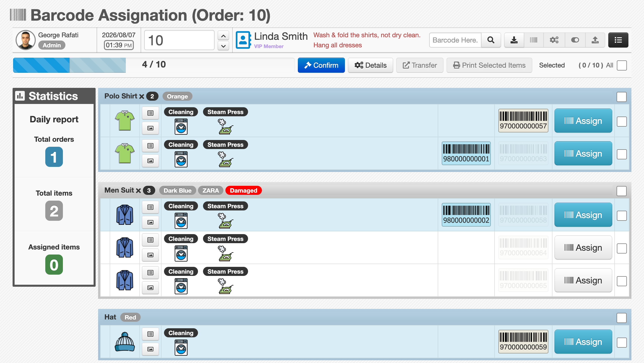
Task: Open image icon for second Men Suit
Action: pos(150,255)
